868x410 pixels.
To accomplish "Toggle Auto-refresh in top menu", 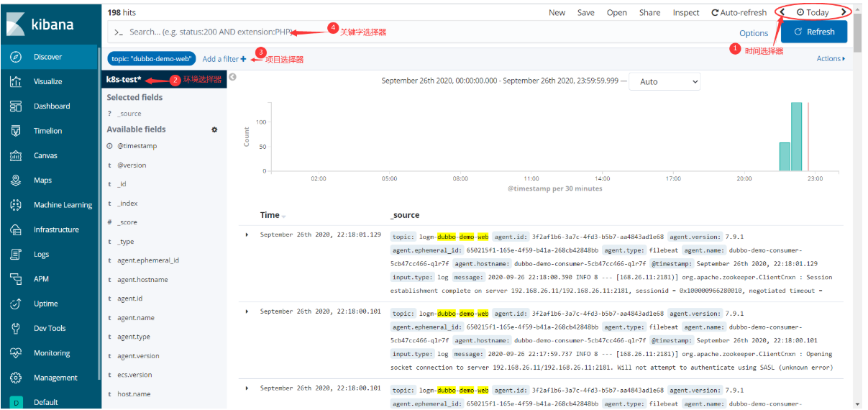I will point(739,12).
